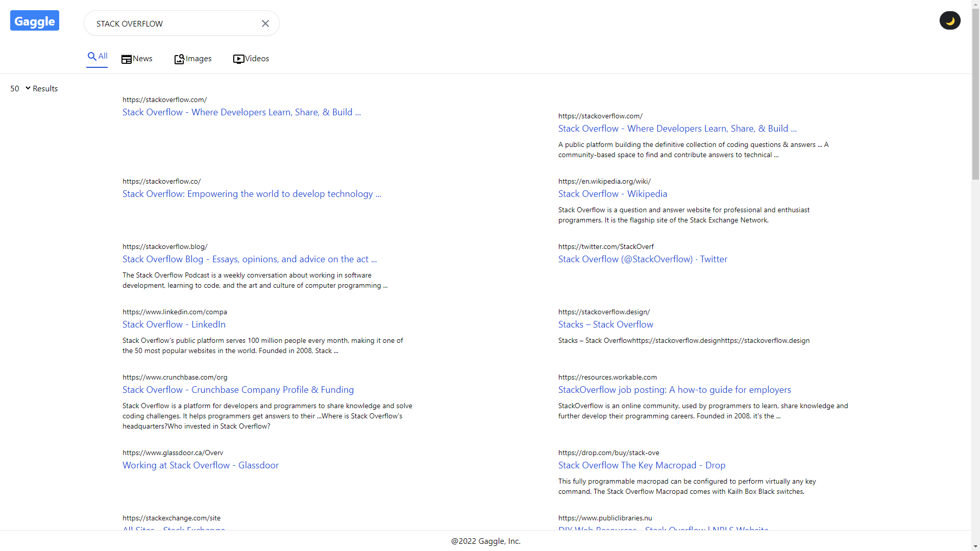Screen dimensions: 980x551
Task: Open 'StackOverflow job posting: A how-to guide' link
Action: click(x=674, y=390)
